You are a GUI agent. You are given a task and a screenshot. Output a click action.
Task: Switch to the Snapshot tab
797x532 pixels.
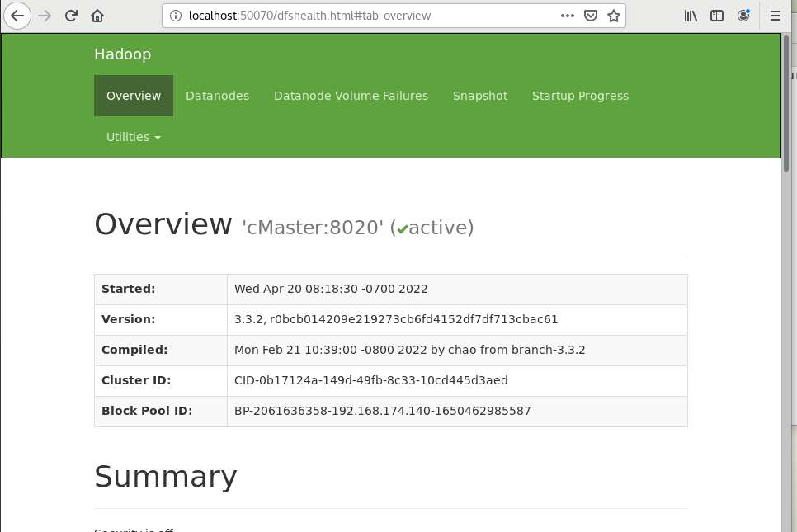(x=480, y=96)
